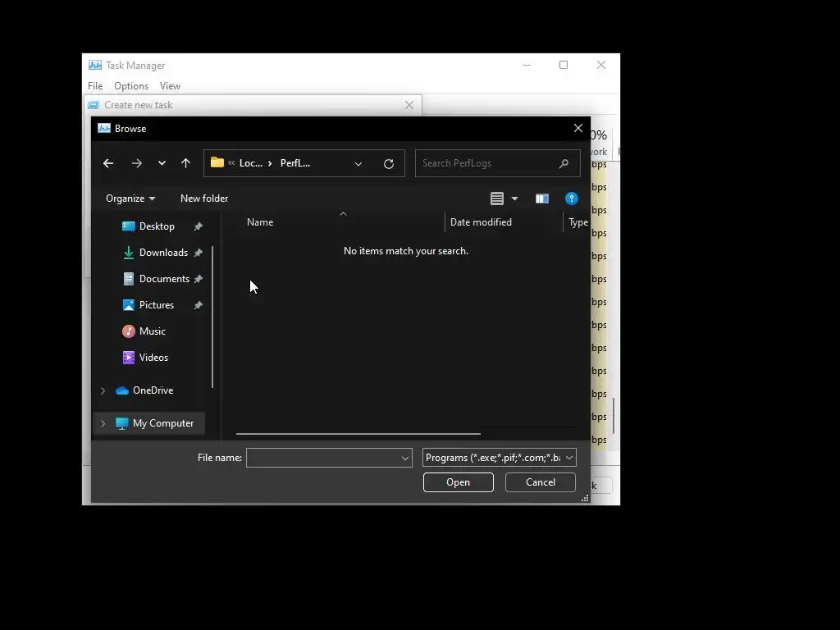Viewport: 840px width, 630px height.
Task: Minimize the Task Manager window
Action: (527, 65)
